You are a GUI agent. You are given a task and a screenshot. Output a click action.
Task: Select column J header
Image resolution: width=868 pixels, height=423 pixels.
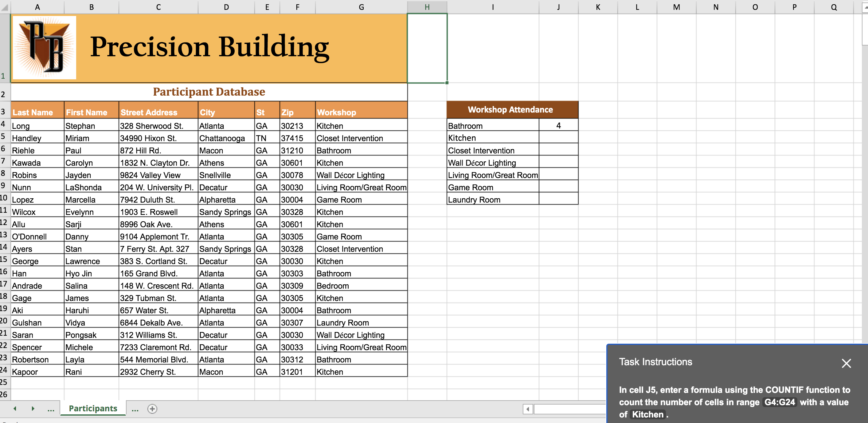tap(558, 7)
